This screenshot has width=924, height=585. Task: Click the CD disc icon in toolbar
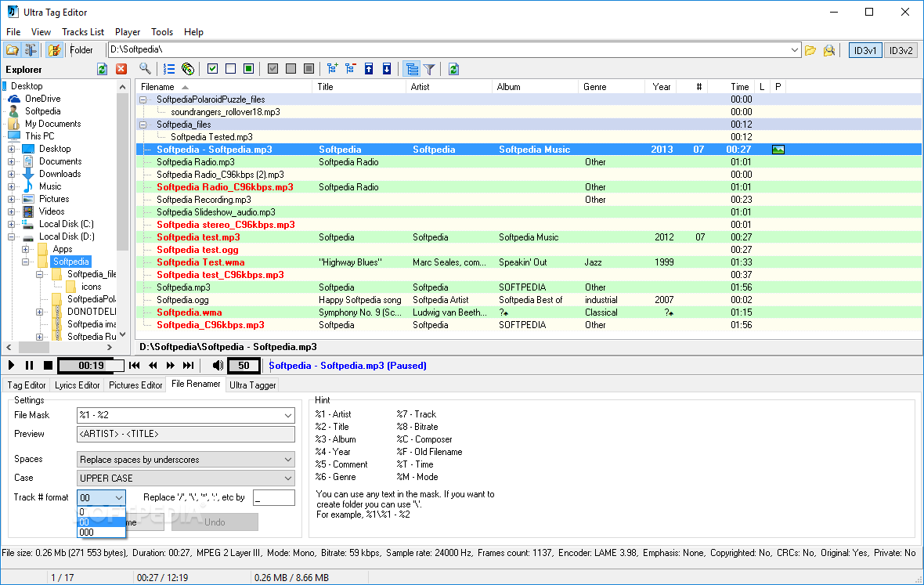click(x=188, y=69)
